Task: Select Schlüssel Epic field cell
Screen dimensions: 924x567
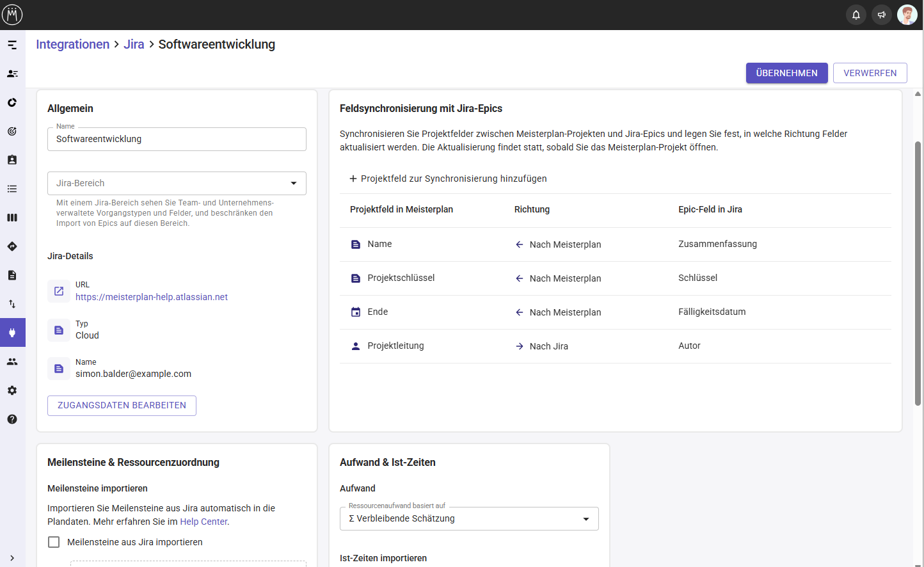Action: tap(697, 278)
